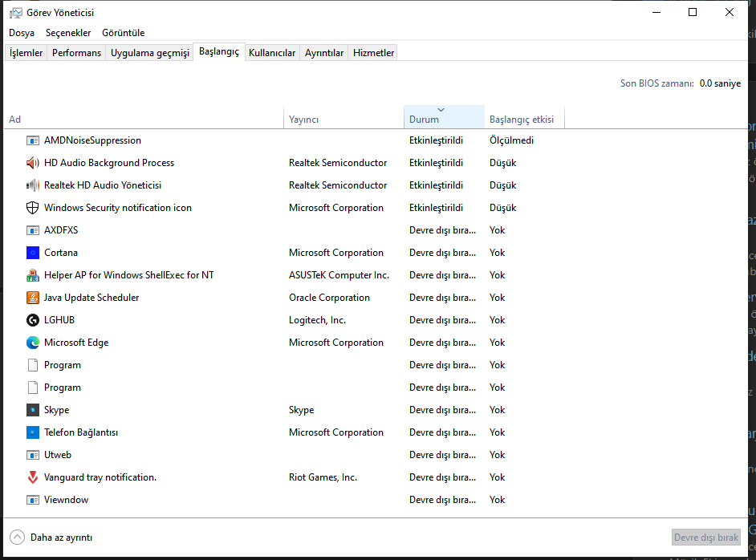Sort by the Durum column header

pyautogui.click(x=444, y=117)
